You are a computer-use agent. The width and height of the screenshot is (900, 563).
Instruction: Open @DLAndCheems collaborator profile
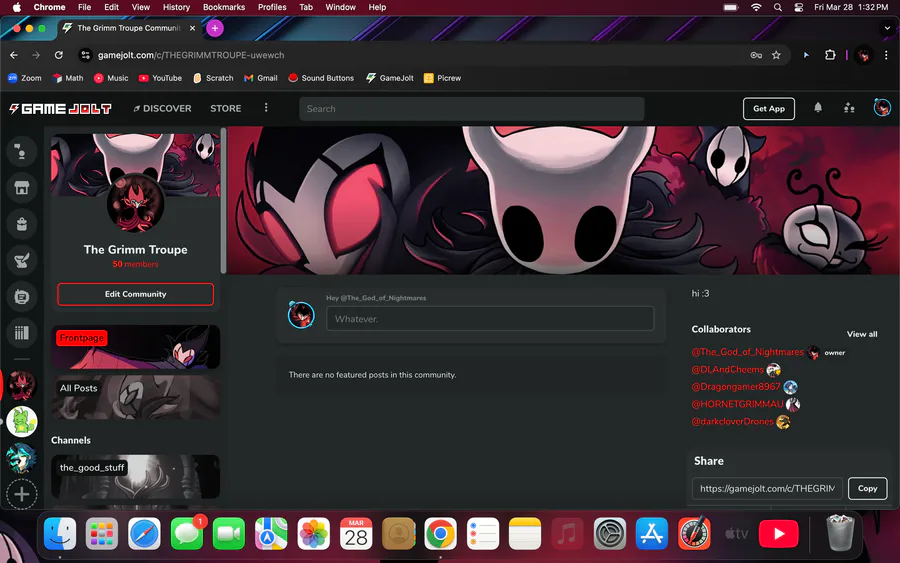coord(728,369)
